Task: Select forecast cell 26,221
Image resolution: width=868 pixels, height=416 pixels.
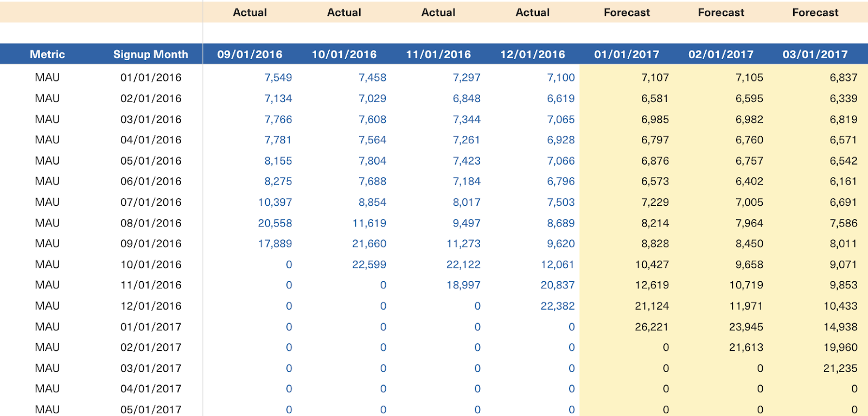Action: [x=652, y=327]
